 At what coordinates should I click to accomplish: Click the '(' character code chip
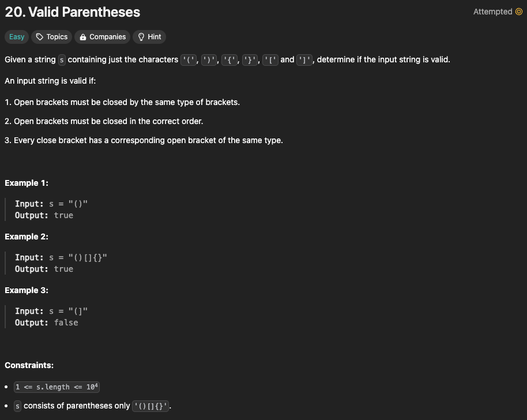pyautogui.click(x=189, y=60)
